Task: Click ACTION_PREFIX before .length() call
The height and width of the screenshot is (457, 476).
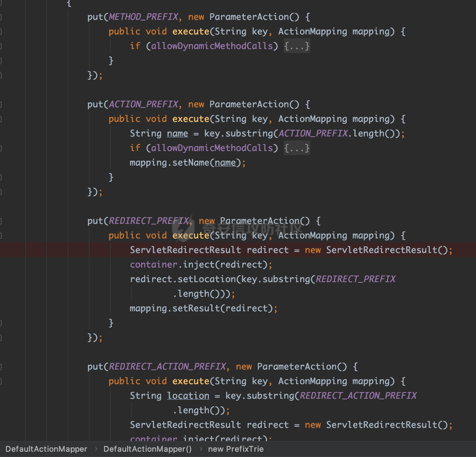Action: tap(313, 133)
